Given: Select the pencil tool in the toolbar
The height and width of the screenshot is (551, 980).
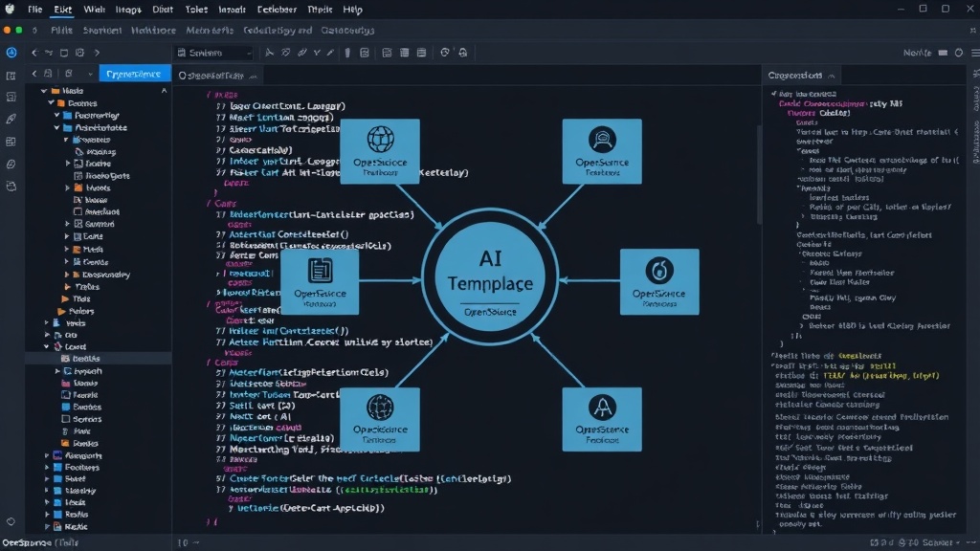Looking at the screenshot, I should coord(330,53).
